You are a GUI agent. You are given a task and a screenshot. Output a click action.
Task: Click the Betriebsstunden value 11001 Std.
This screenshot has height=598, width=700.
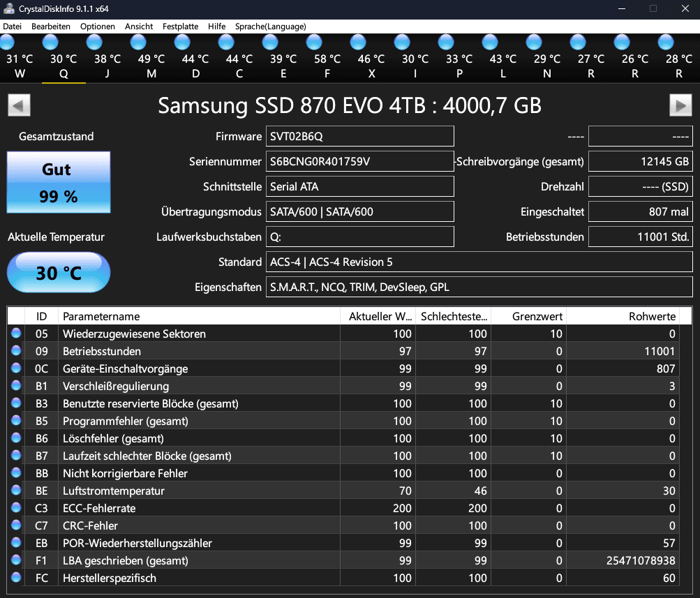(x=641, y=237)
